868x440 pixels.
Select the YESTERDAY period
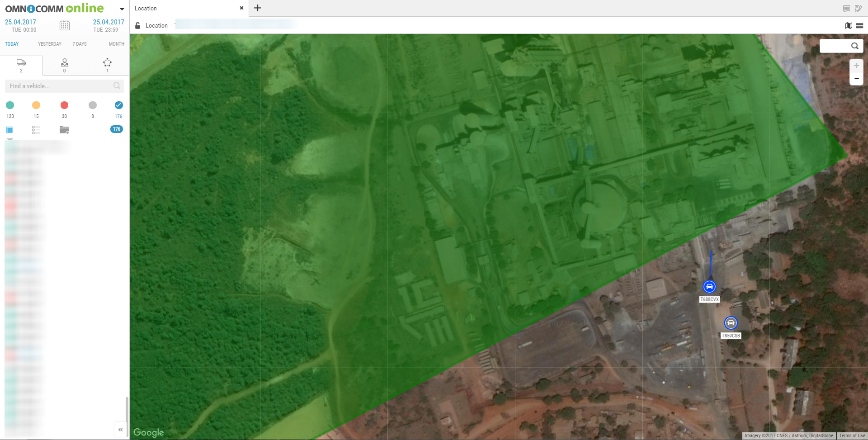click(50, 44)
